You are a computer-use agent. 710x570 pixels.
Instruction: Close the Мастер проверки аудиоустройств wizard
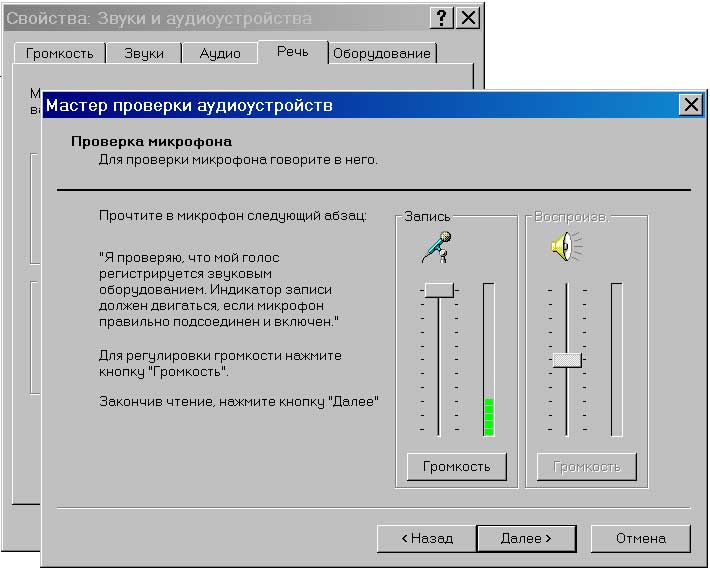[690, 105]
